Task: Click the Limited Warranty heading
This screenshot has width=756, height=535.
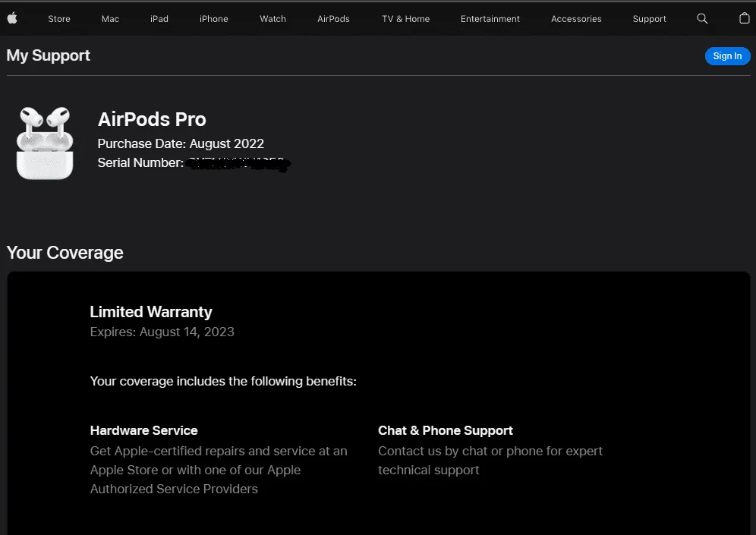Action: 151,312
